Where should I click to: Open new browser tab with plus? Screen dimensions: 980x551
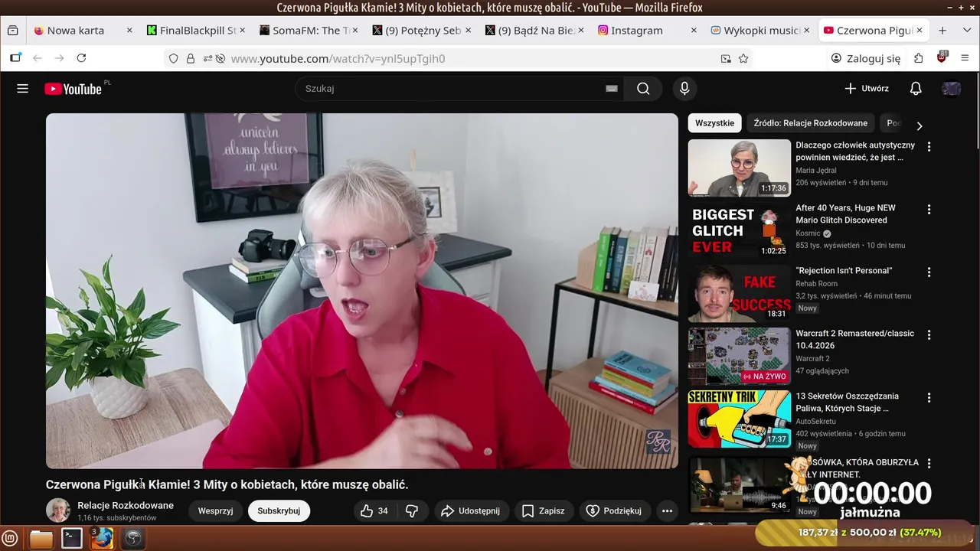(x=942, y=31)
